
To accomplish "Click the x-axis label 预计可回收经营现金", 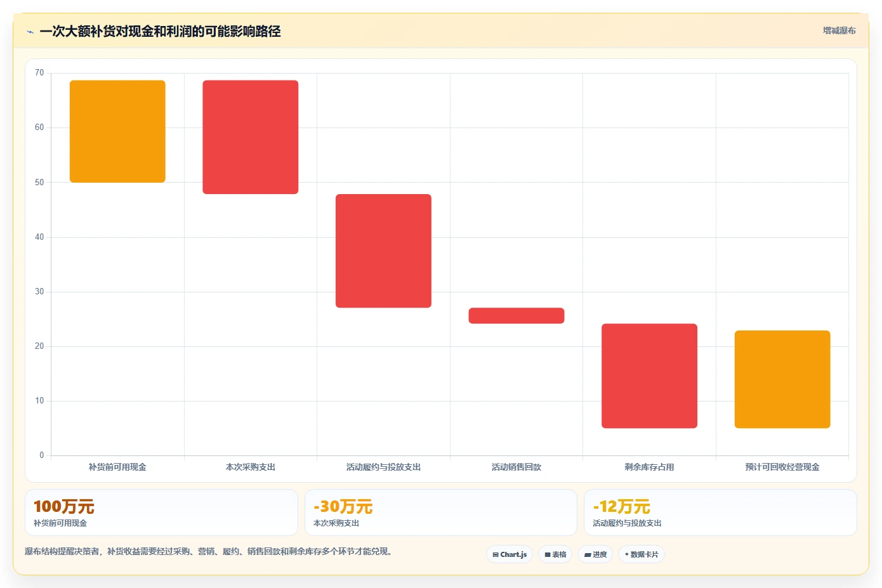I will pyautogui.click(x=782, y=467).
